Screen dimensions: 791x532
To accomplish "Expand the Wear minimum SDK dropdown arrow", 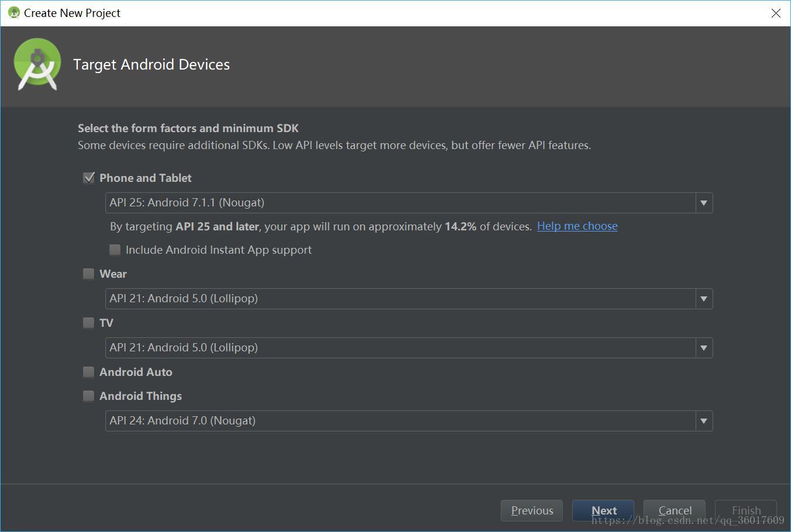I will tap(703, 299).
